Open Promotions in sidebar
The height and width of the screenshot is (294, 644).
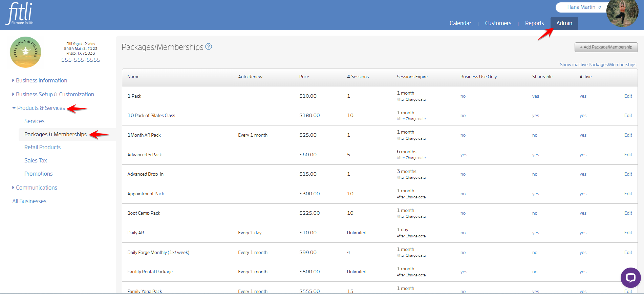click(38, 174)
